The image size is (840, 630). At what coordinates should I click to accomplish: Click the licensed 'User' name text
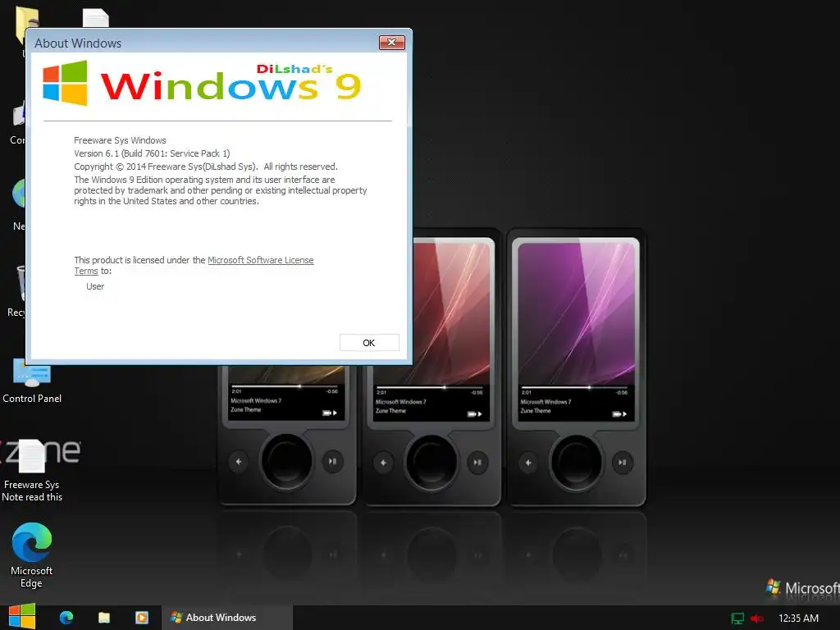point(95,286)
